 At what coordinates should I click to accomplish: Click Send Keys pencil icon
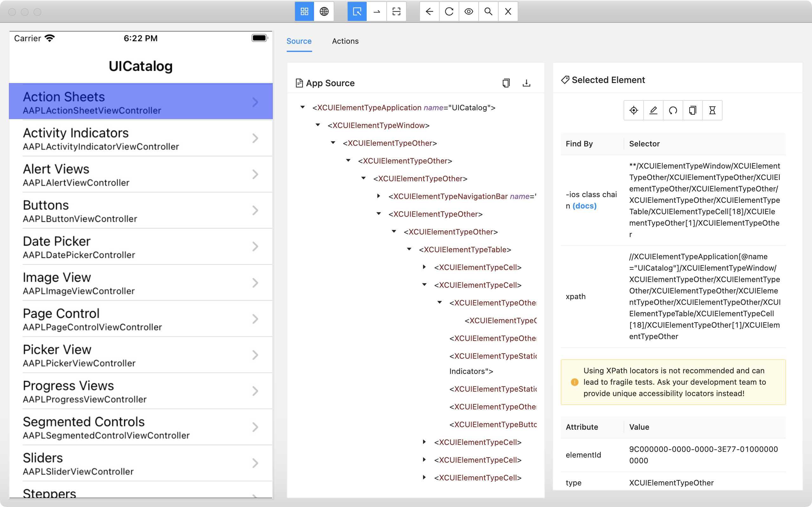pyautogui.click(x=653, y=110)
